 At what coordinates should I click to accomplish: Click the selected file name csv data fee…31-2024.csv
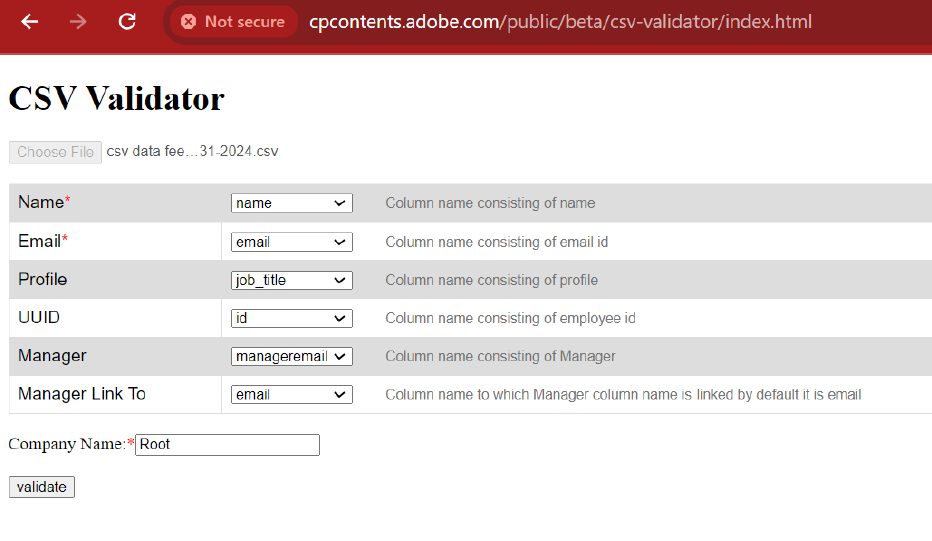[192, 152]
